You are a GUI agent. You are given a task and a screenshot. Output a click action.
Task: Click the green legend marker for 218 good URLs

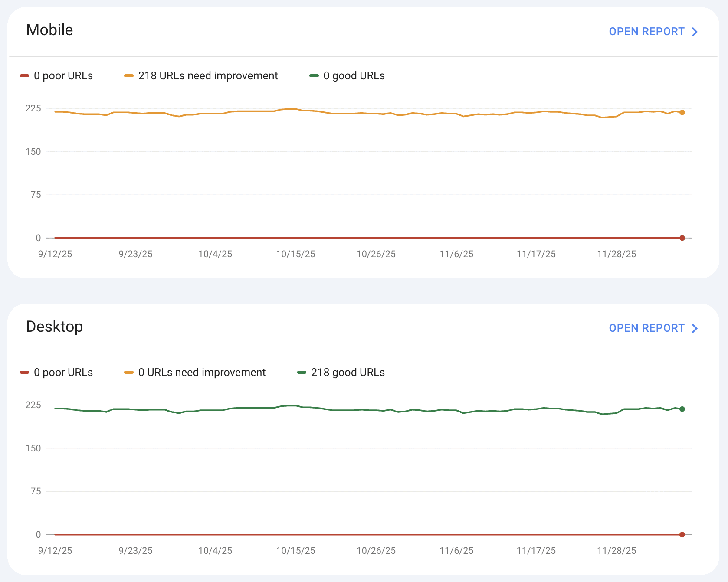click(301, 372)
